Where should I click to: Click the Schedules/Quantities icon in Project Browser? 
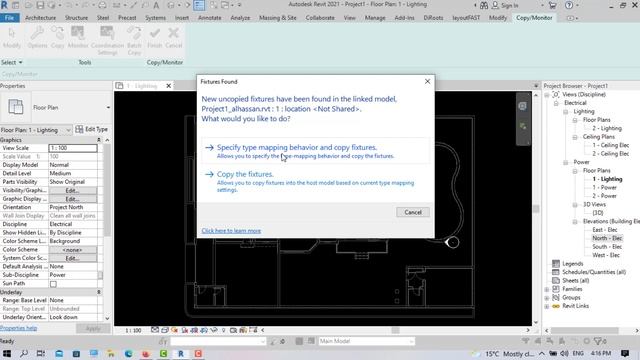556,272
